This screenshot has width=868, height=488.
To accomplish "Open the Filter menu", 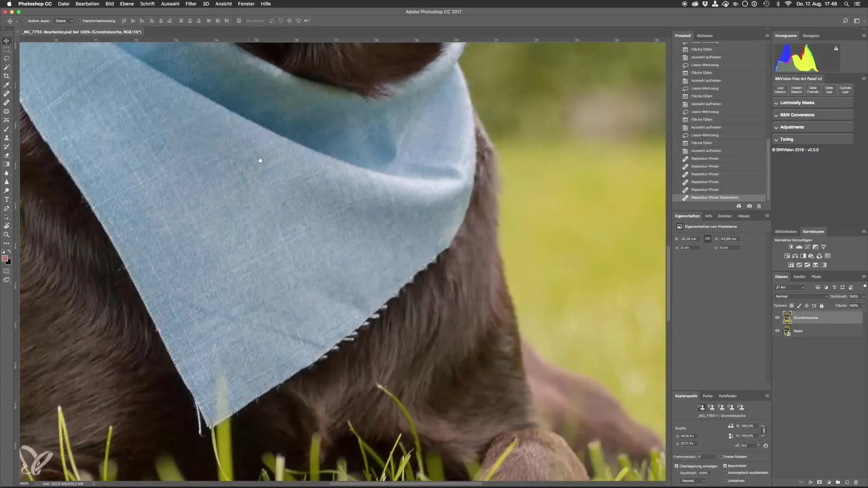I will click(191, 4).
